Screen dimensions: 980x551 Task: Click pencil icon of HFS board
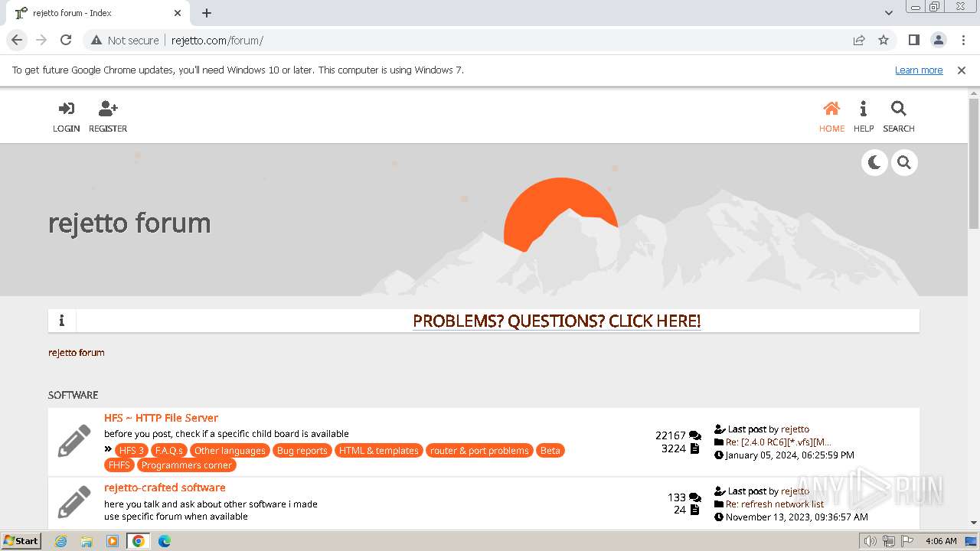[x=74, y=442]
